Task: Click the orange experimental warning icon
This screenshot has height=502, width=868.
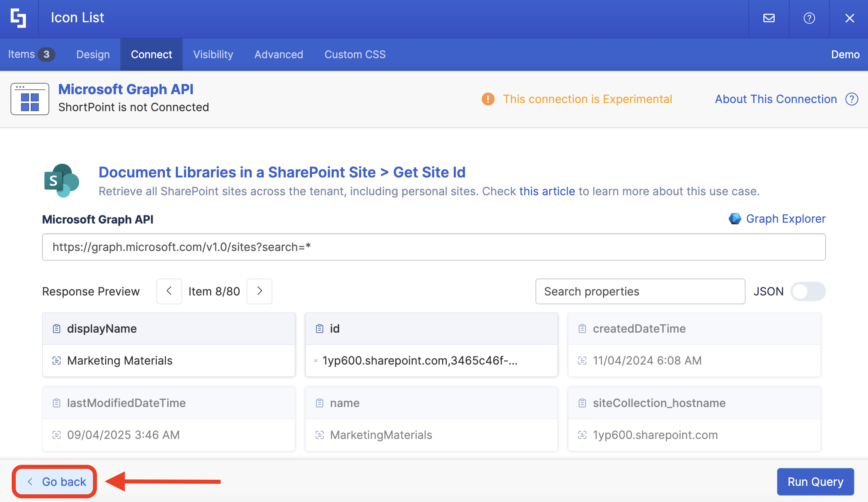Action: (488, 99)
